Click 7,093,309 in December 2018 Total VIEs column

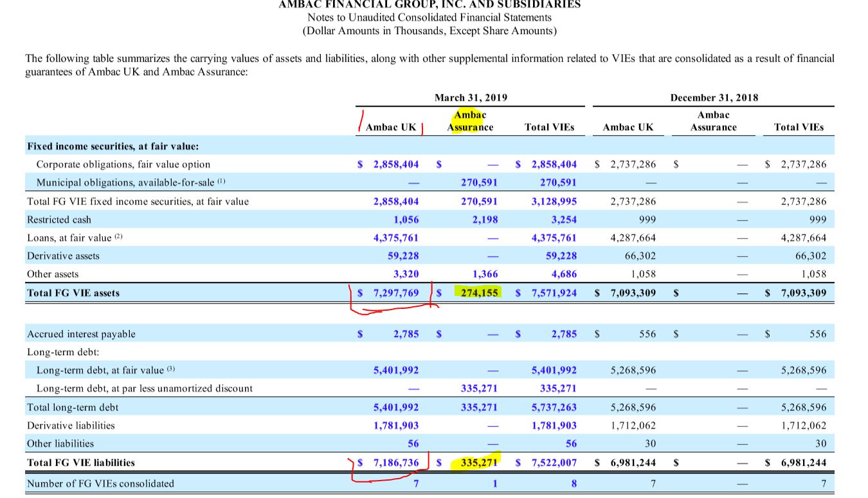pyautogui.click(x=804, y=293)
